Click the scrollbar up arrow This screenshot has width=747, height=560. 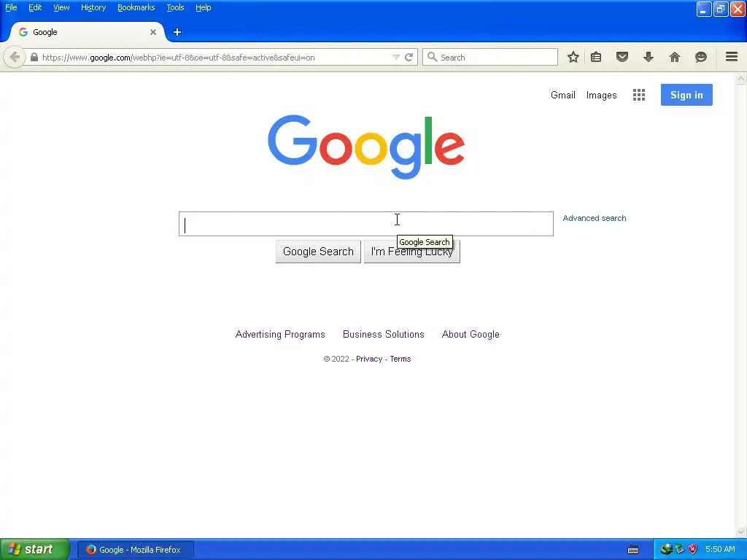click(x=741, y=79)
